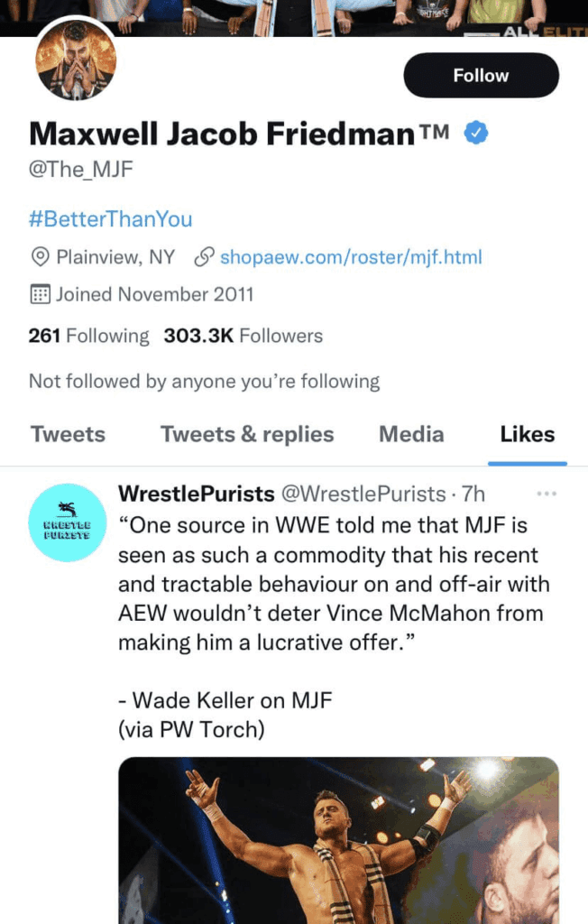Open the Tweets & replies tab
The height and width of the screenshot is (924, 588).
(x=247, y=434)
